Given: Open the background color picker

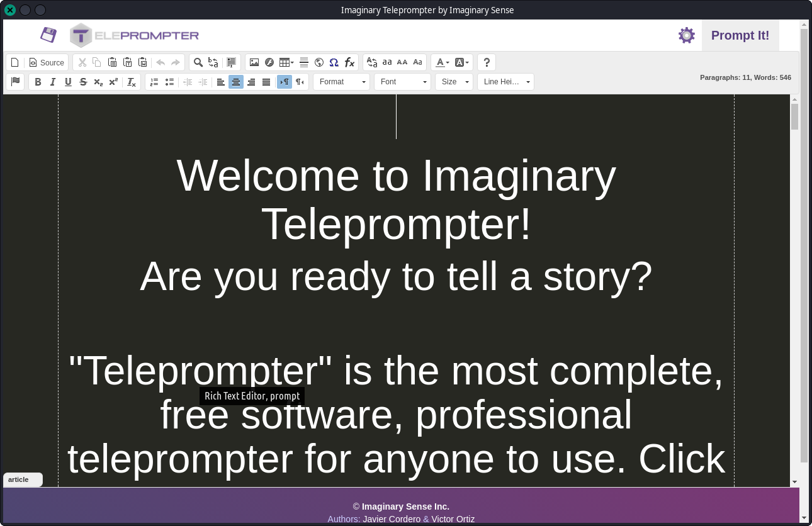Looking at the screenshot, I should coord(462,62).
